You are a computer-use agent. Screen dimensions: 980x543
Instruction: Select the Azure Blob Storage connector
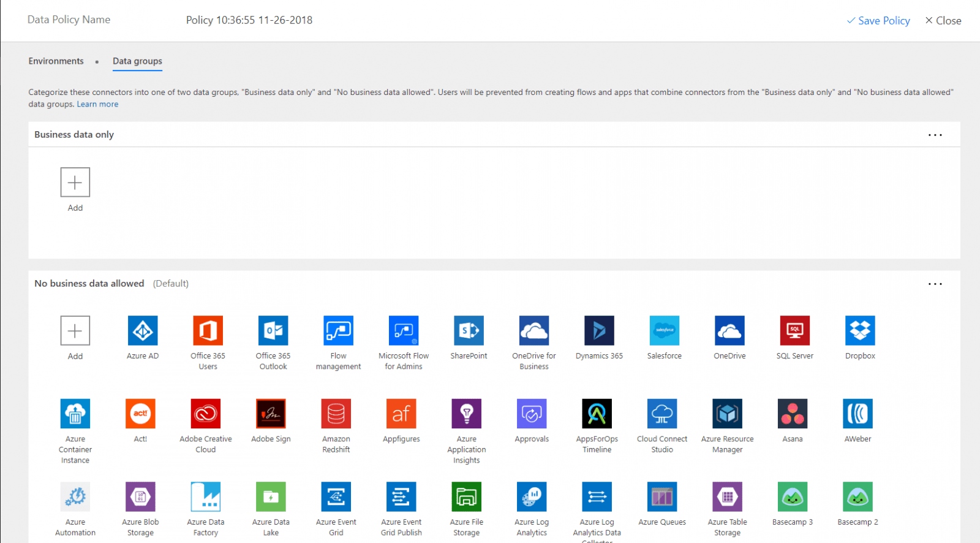140,496
